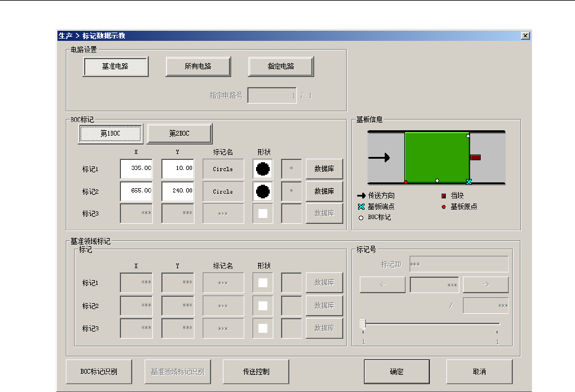
Task: Click the 标记1 X coordinate field
Action: 136,169
